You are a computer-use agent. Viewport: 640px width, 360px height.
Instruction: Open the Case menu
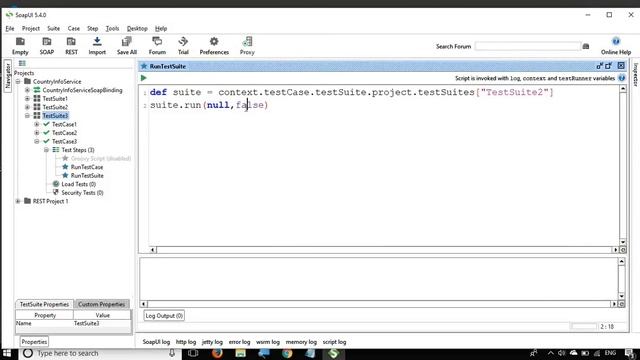[x=73, y=29]
